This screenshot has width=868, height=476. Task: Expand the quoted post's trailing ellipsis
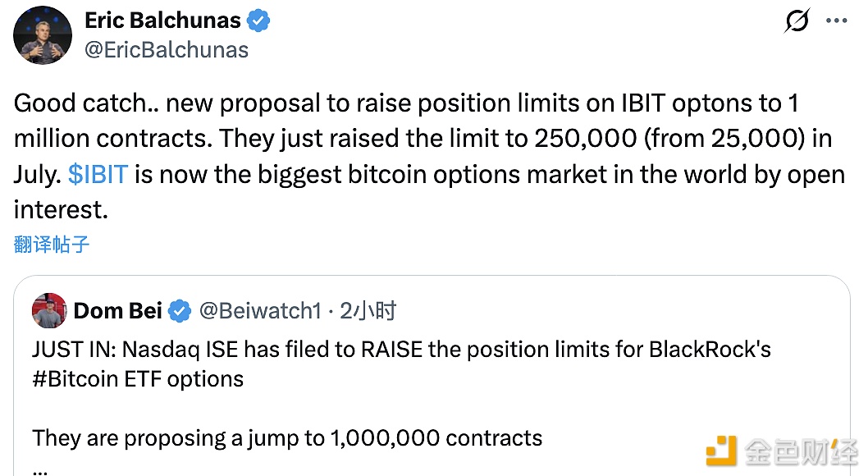point(41,468)
